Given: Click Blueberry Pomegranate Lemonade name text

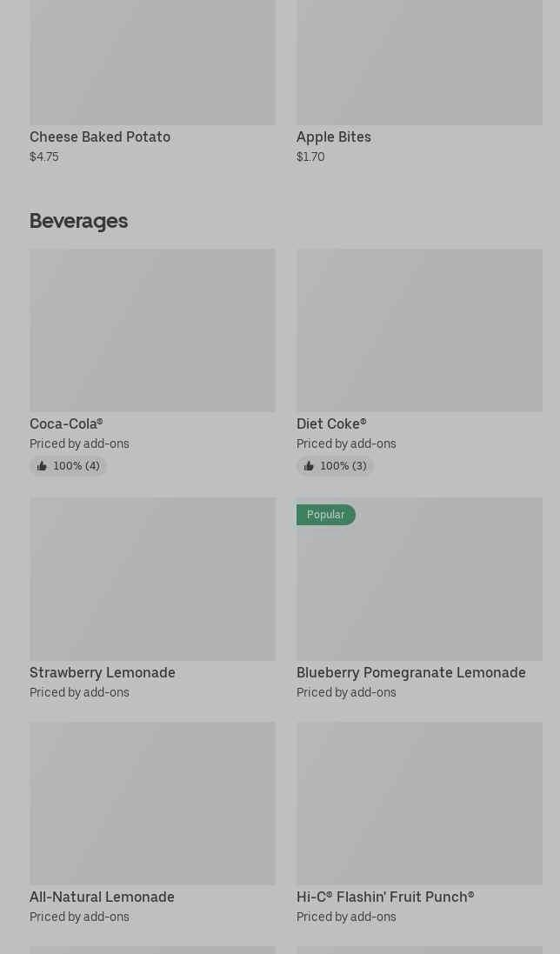Looking at the screenshot, I should (410, 673).
